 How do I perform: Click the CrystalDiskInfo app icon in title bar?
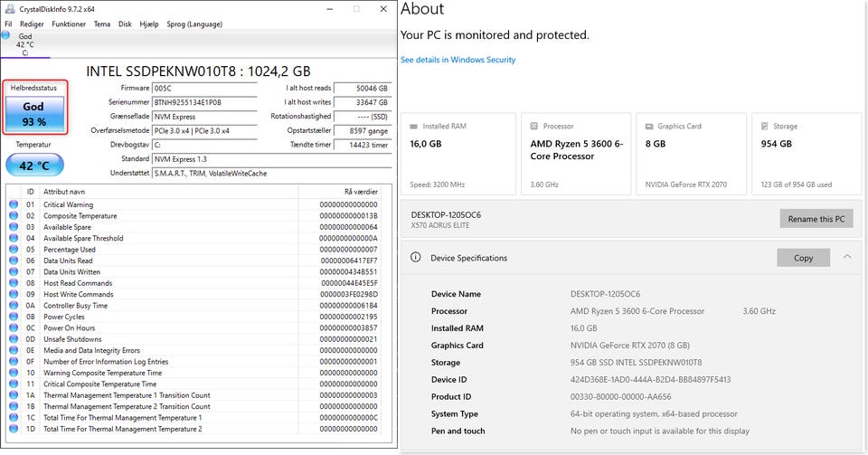click(9, 9)
